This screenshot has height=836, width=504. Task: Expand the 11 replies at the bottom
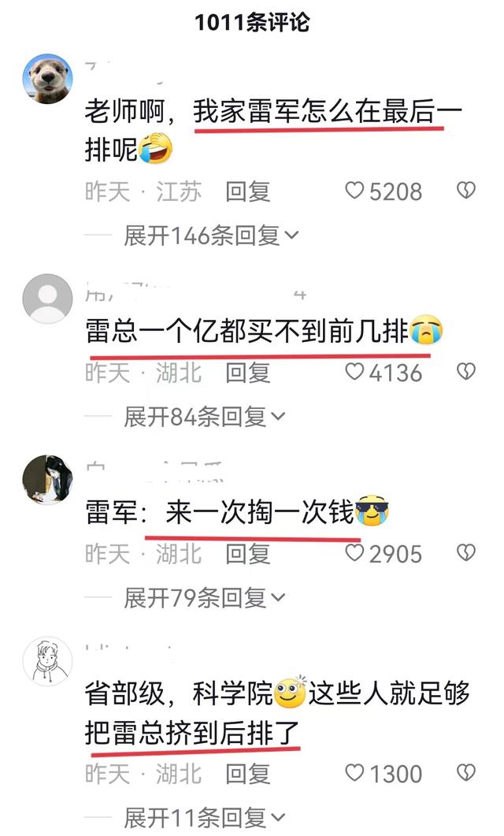(205, 817)
